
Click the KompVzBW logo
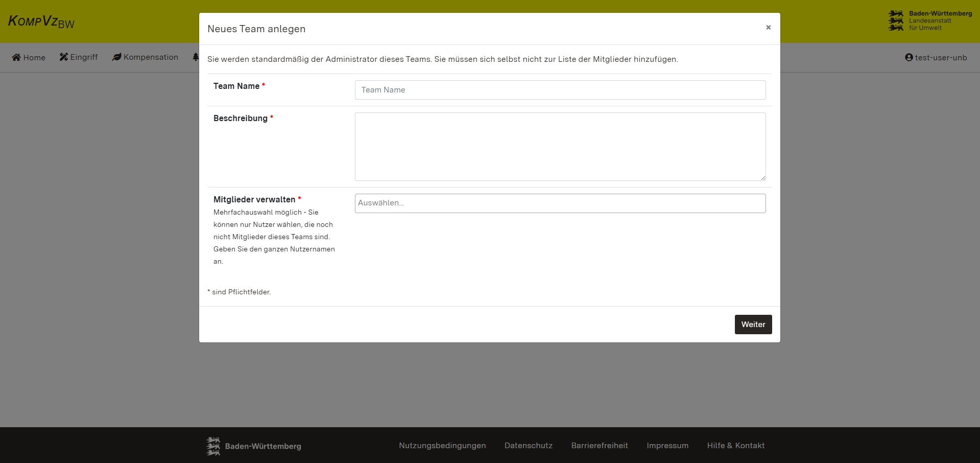coord(41,21)
